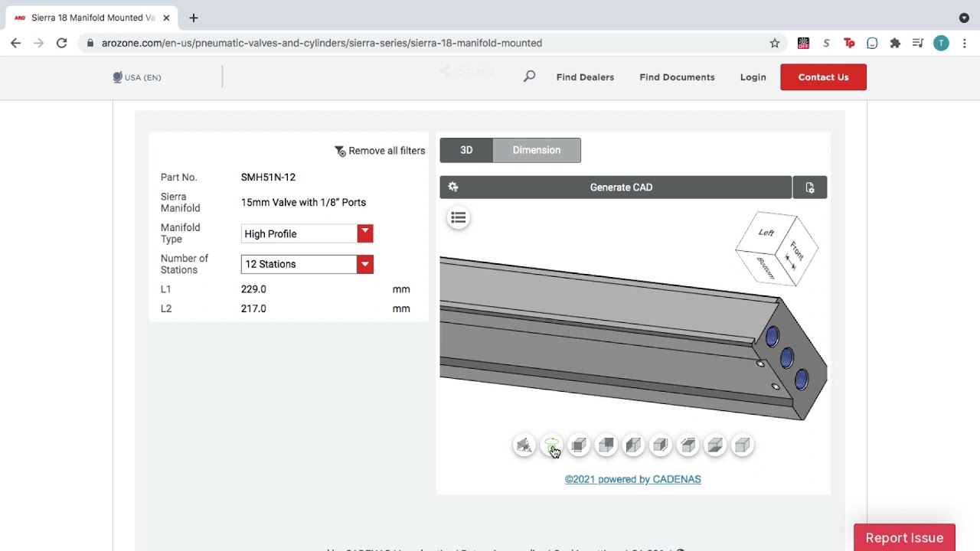This screenshot has width=980, height=551.
Task: Click the red Tp extension icon
Action: (849, 43)
